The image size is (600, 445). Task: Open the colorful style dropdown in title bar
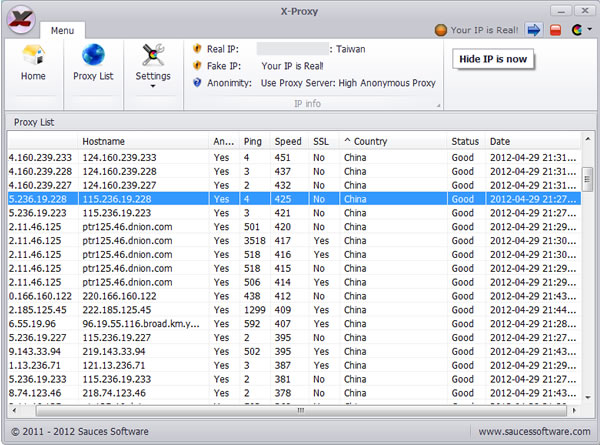click(x=578, y=30)
